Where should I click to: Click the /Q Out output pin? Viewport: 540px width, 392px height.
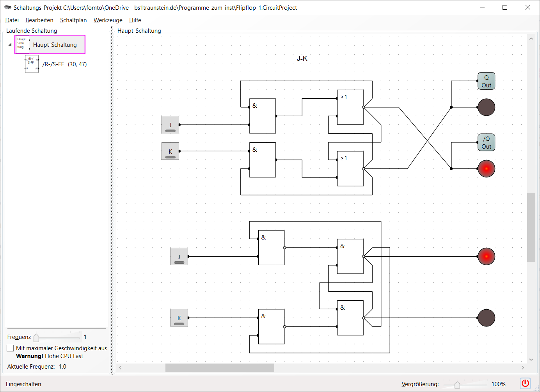coord(487,142)
